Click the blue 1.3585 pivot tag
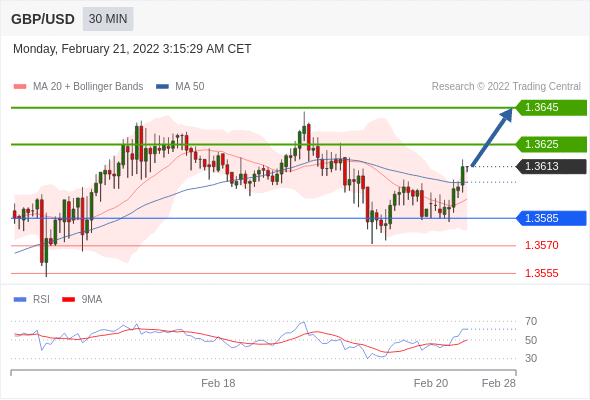The height and width of the screenshot is (400, 590). (x=551, y=218)
